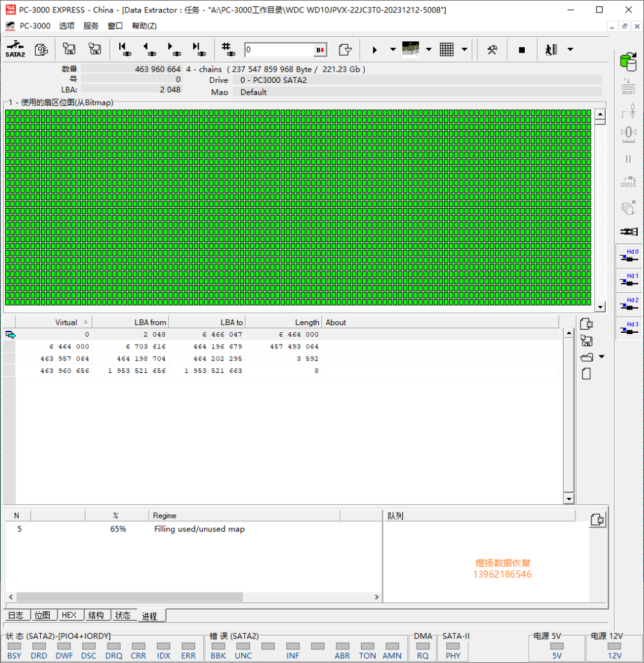
Task: Open the tools hammer-and-wrench icon
Action: click(492, 50)
